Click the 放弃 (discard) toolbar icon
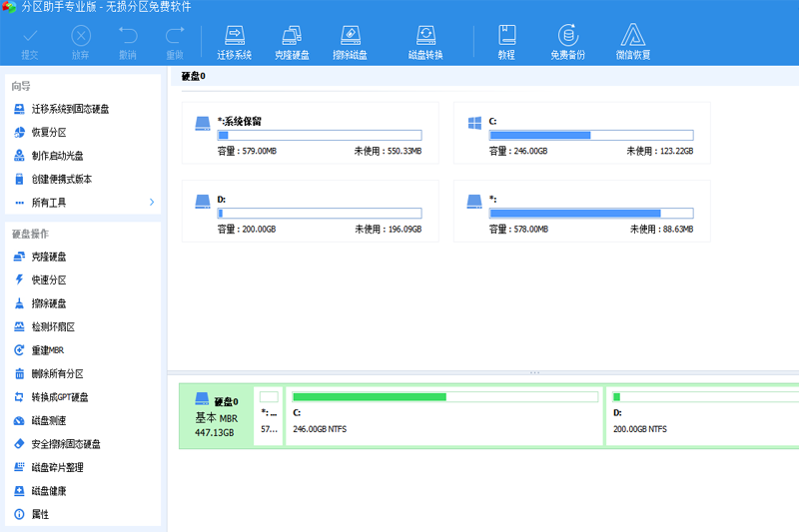The image size is (799, 532). point(81,44)
